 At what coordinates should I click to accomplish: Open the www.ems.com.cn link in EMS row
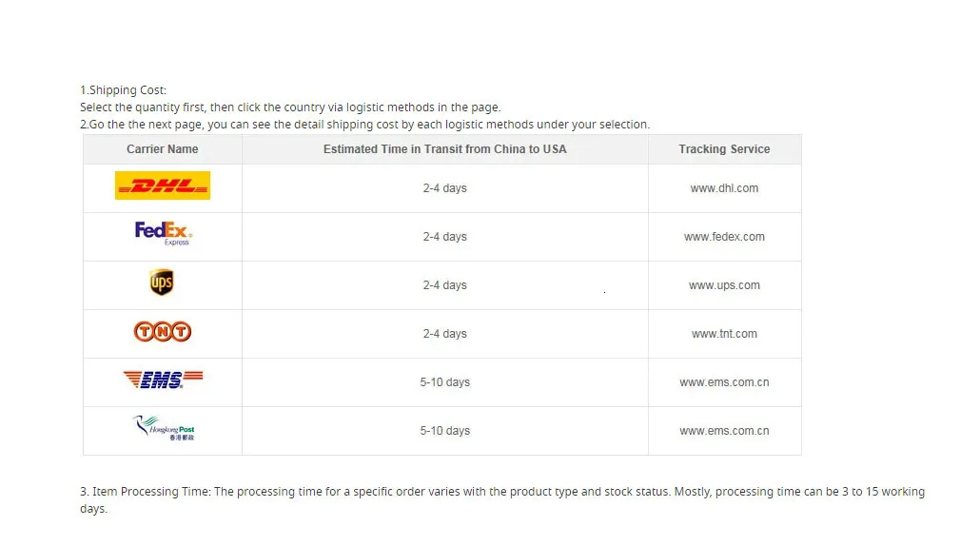[724, 382]
